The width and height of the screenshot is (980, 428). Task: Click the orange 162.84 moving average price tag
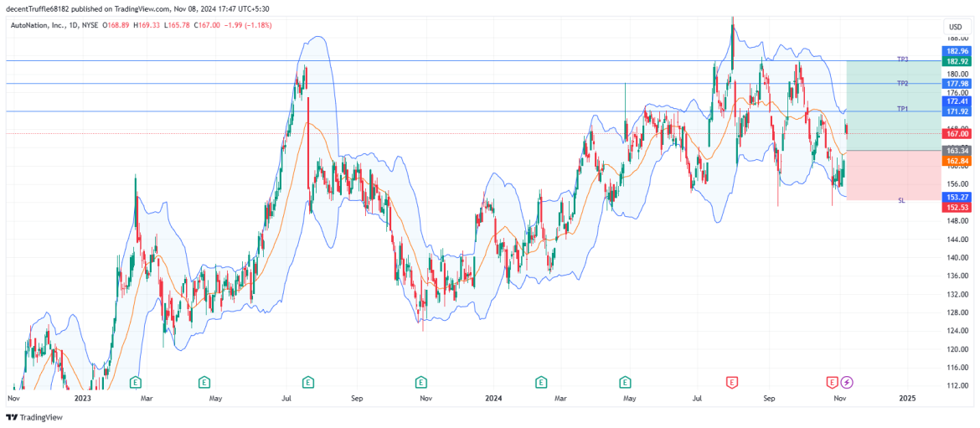[x=957, y=160]
